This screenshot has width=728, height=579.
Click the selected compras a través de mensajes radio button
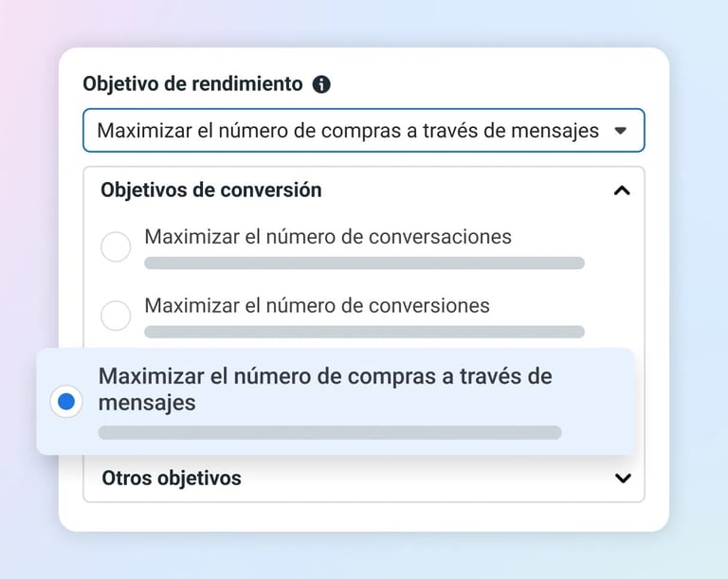point(66,402)
